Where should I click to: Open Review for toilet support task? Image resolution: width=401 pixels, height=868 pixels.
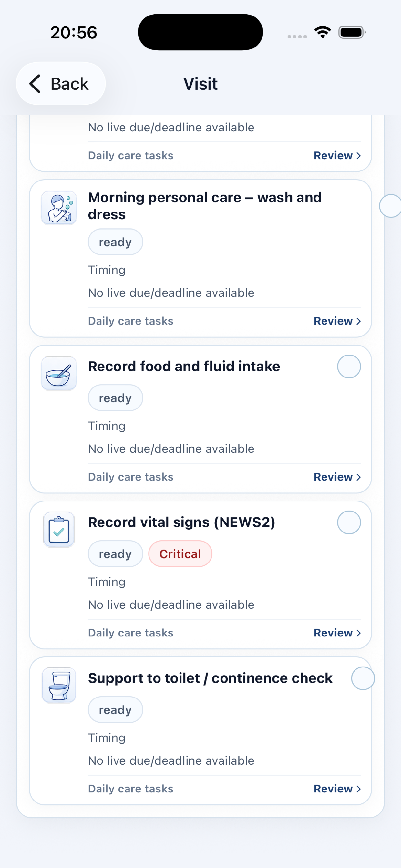tap(337, 789)
